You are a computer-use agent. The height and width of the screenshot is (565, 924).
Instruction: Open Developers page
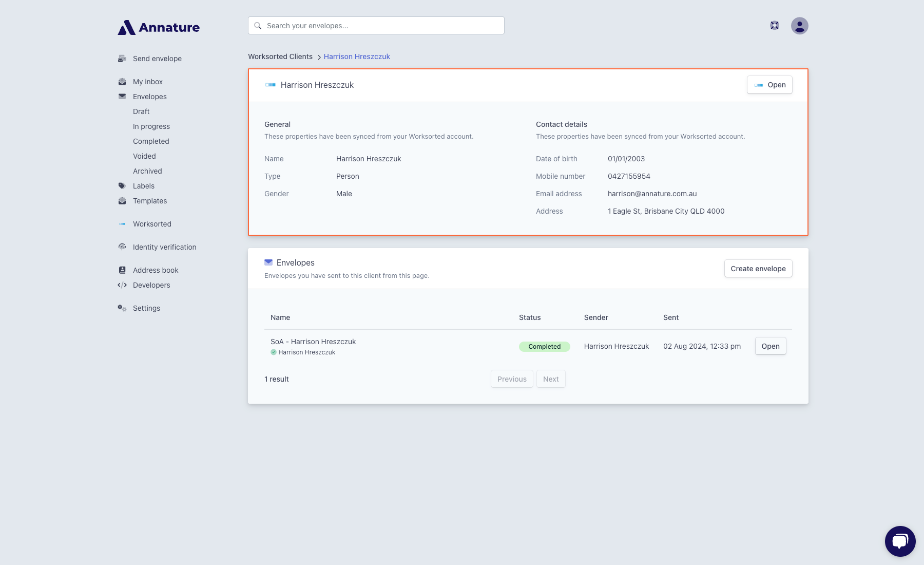[151, 285]
